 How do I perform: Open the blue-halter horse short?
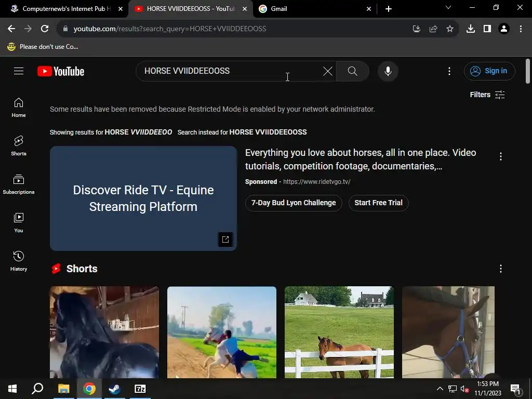(x=448, y=332)
